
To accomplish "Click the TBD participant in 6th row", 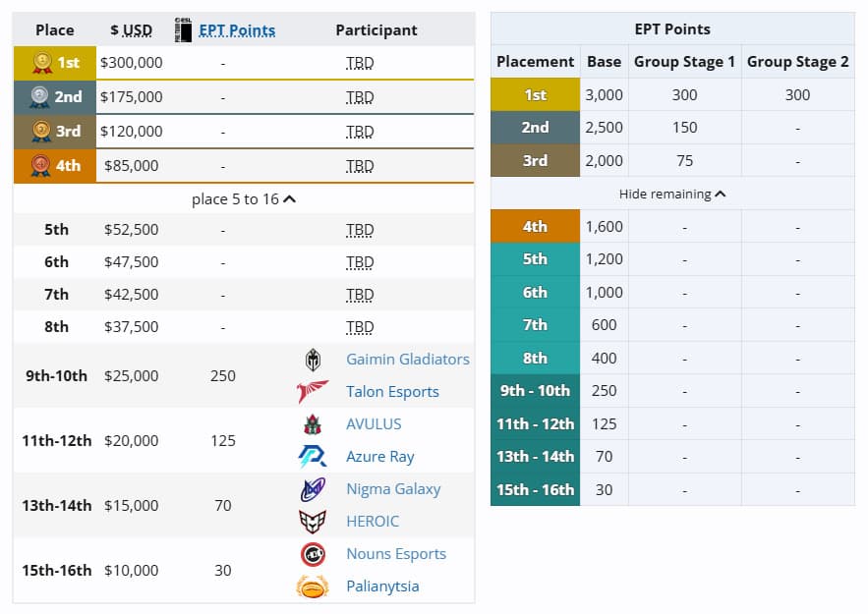I will click(360, 262).
